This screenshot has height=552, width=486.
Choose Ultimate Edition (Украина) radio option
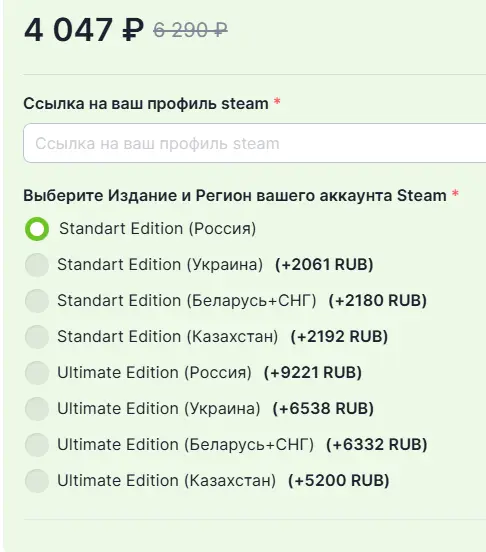click(x=37, y=409)
